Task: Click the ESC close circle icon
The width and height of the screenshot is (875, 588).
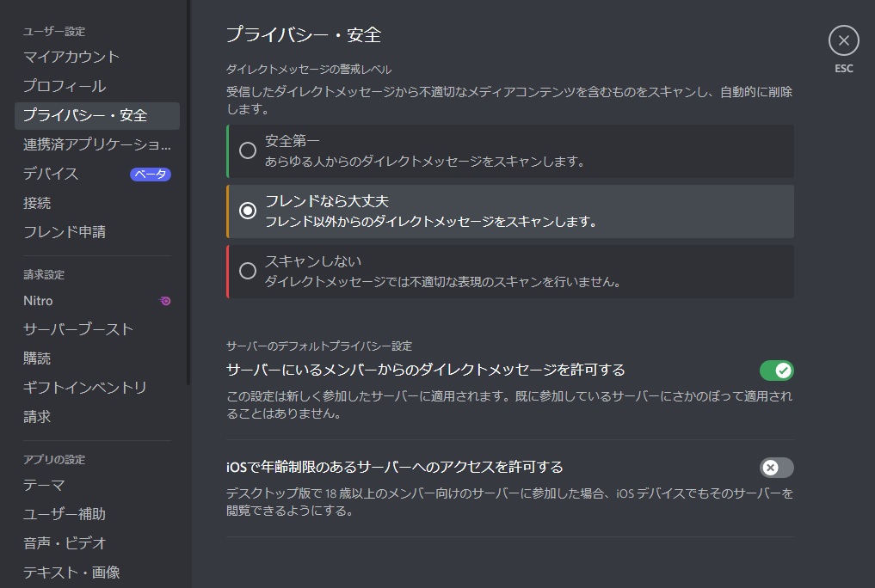Action: (843, 40)
